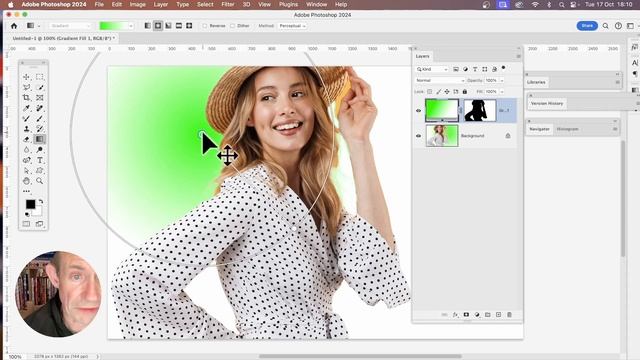Select the Crop tool

26,98
